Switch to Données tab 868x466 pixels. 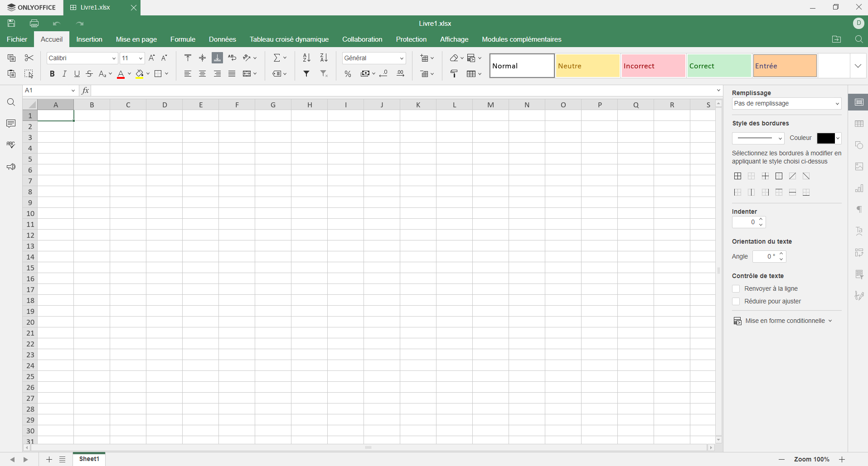click(223, 39)
